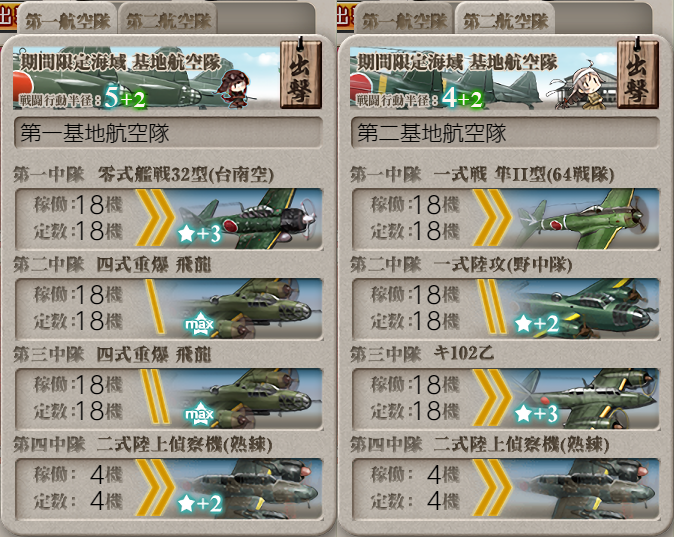This screenshot has height=537, width=674.
Task: Select the Hiryuu bomber in third squadron slot
Action: [x=168, y=399]
